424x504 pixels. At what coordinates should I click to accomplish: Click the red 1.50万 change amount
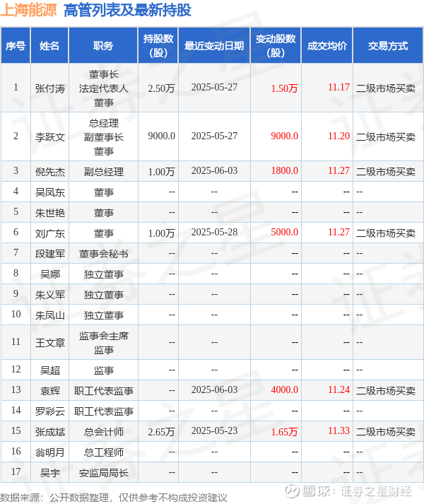pyautogui.click(x=284, y=88)
